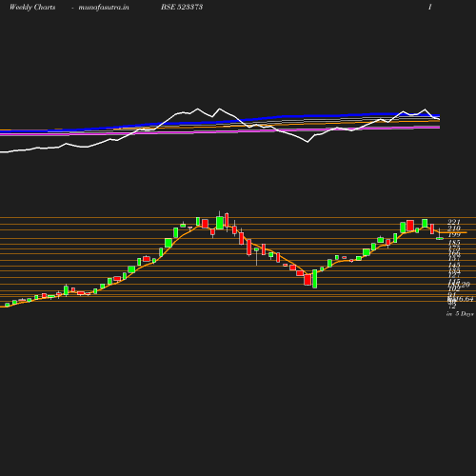Click the "221" price label

tap(454, 222)
